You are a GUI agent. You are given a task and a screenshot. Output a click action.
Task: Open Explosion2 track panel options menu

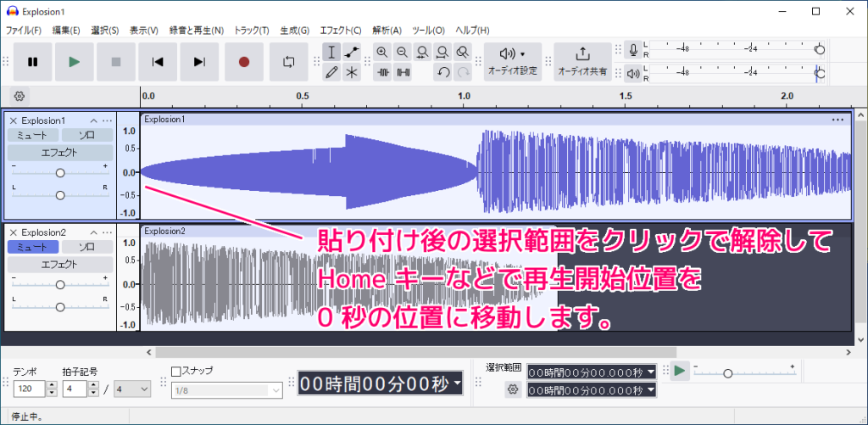pos(107,232)
